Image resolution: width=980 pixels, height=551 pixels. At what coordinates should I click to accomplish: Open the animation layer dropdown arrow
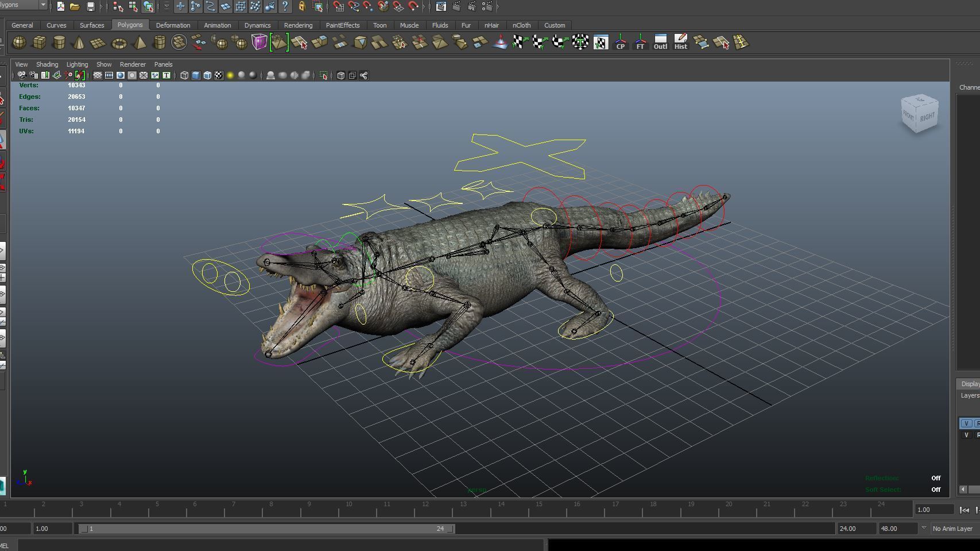pos(924,528)
